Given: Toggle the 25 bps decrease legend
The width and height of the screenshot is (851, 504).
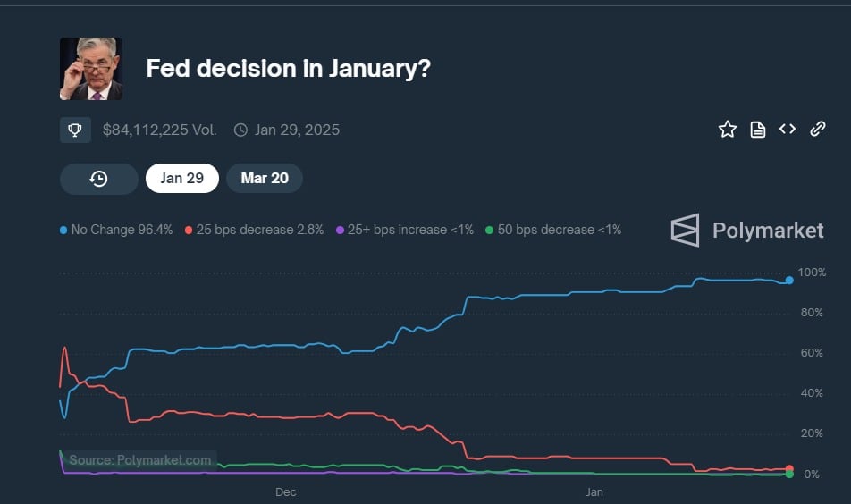Looking at the screenshot, I should [x=254, y=230].
